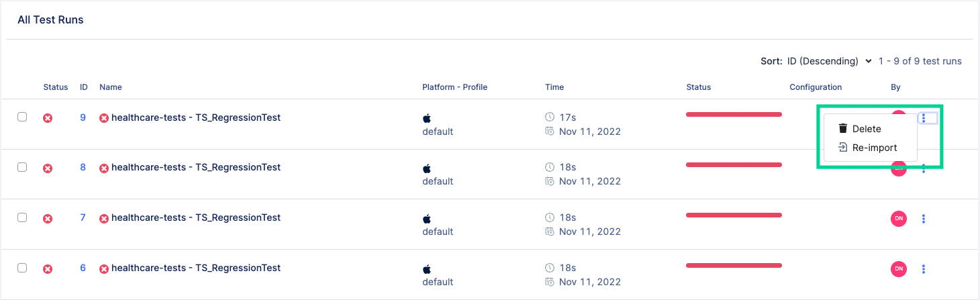Click the DN user avatar on run 6
This screenshot has height=300, width=980.
(898, 269)
